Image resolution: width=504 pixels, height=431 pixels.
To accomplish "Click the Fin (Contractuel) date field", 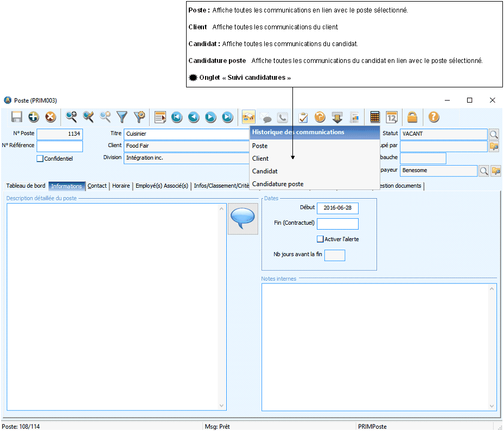I will click(337, 224).
